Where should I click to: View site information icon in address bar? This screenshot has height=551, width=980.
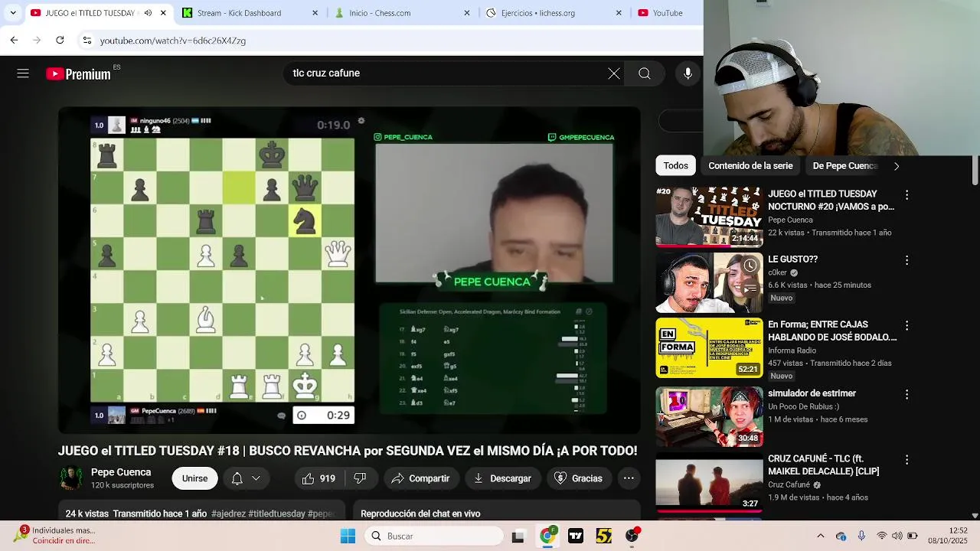point(87,41)
